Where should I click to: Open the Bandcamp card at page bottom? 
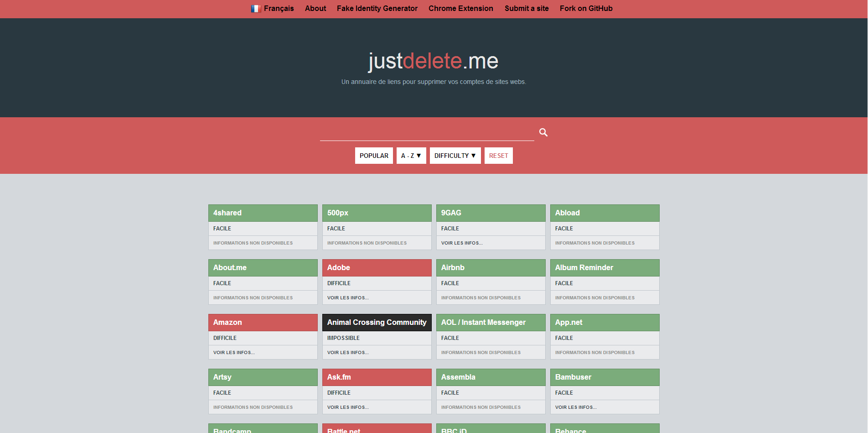coord(263,428)
